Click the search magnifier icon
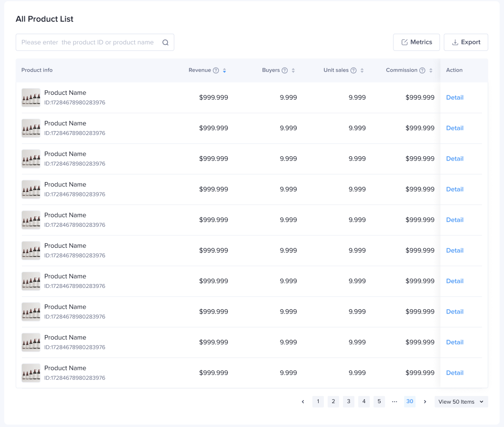504x427 pixels. 165,42
